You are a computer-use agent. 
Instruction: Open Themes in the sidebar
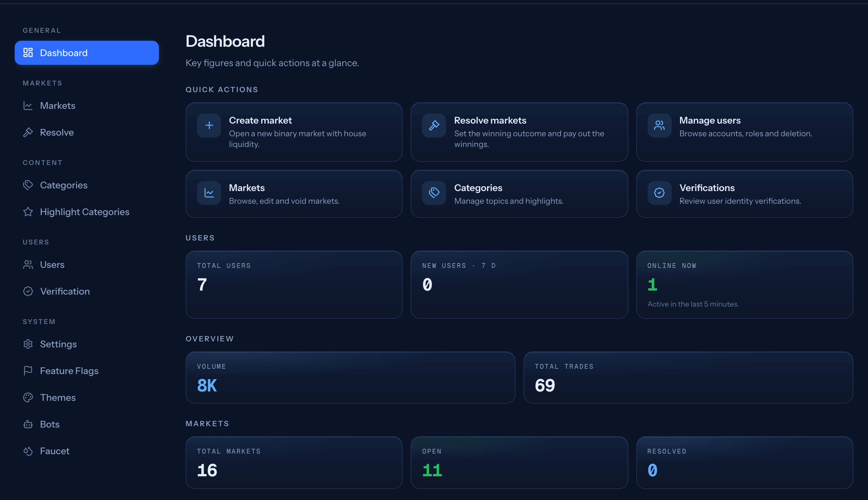click(86, 397)
